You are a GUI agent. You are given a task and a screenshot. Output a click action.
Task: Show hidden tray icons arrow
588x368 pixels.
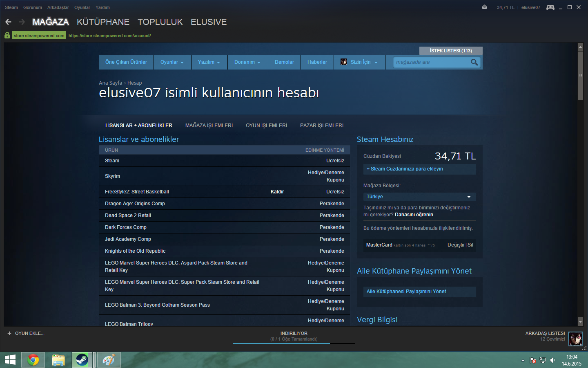click(x=523, y=360)
